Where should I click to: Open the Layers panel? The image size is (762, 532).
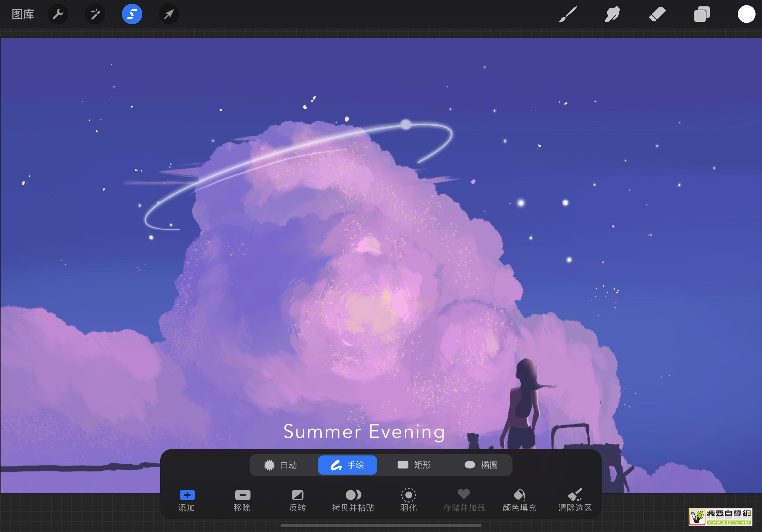point(702,14)
